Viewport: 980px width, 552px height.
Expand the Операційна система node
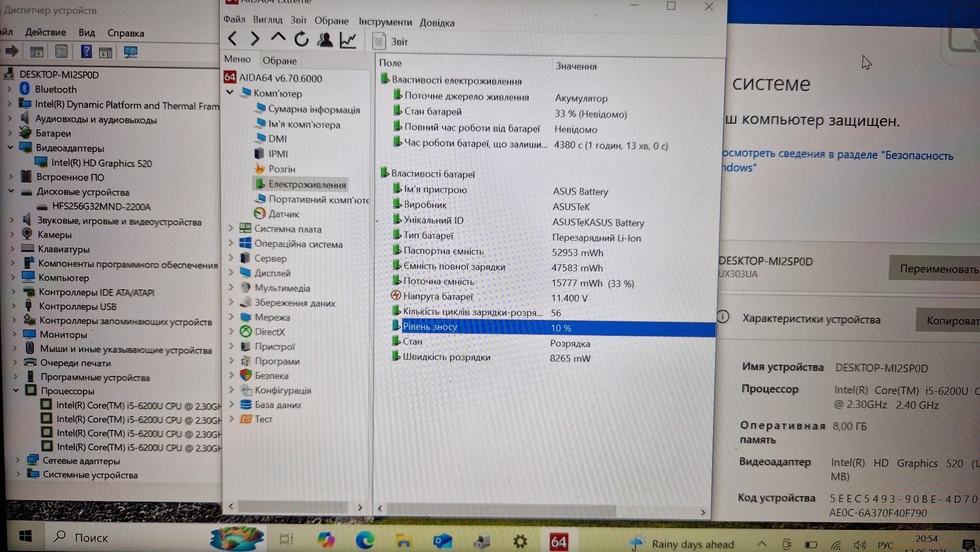[231, 243]
